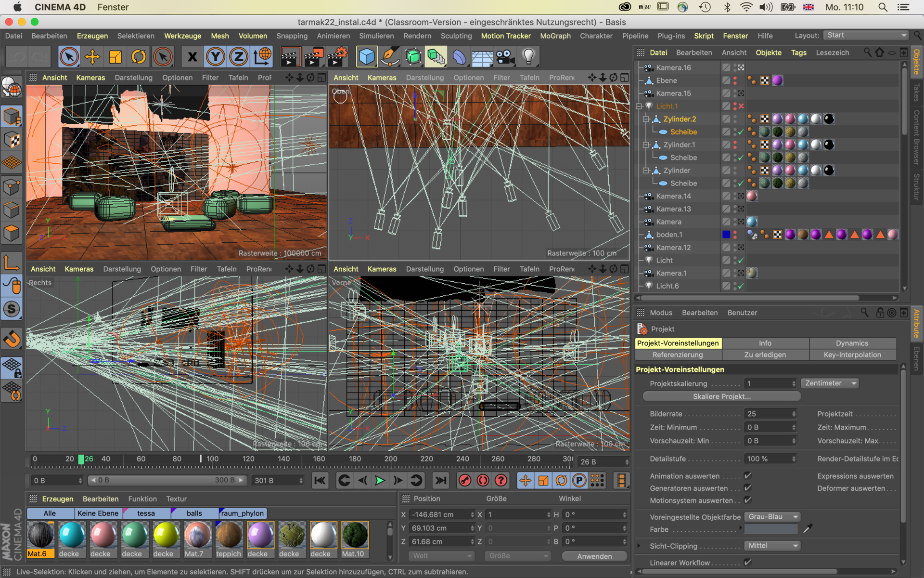Filter materials by Alle layer

coord(50,513)
